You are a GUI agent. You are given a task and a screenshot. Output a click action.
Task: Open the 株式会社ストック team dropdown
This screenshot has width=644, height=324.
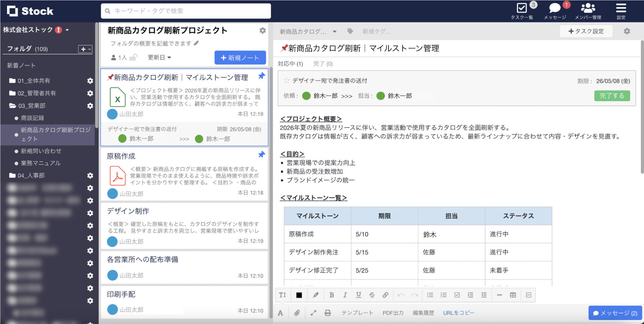(x=67, y=30)
